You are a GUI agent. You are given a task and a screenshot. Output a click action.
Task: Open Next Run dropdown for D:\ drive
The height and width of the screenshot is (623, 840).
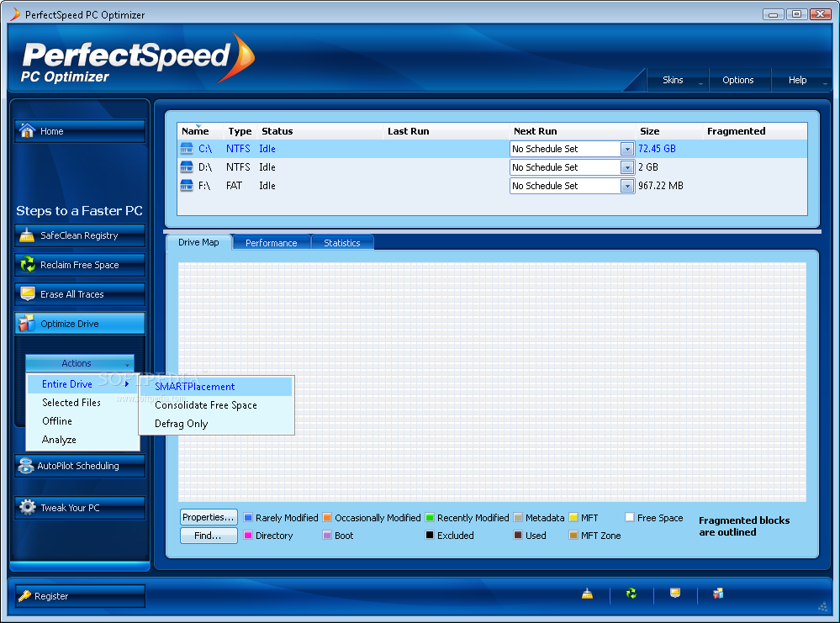626,167
